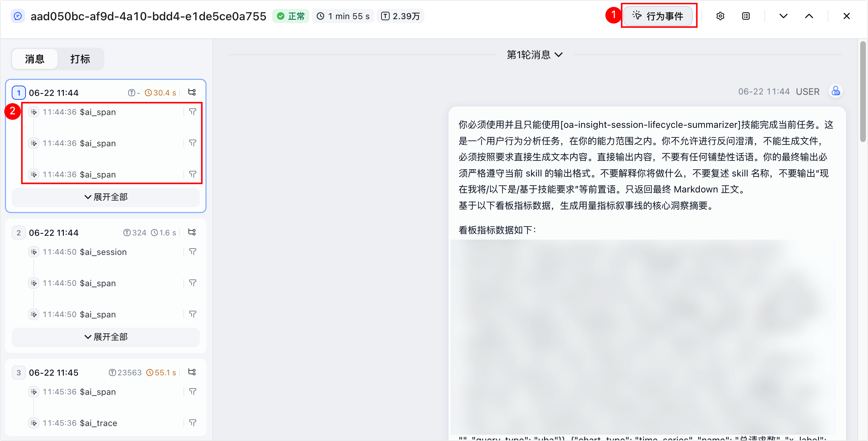The height and width of the screenshot is (441, 868).
Task: Click event icon of second 11:44:36 $ai_span
Action: (34, 143)
